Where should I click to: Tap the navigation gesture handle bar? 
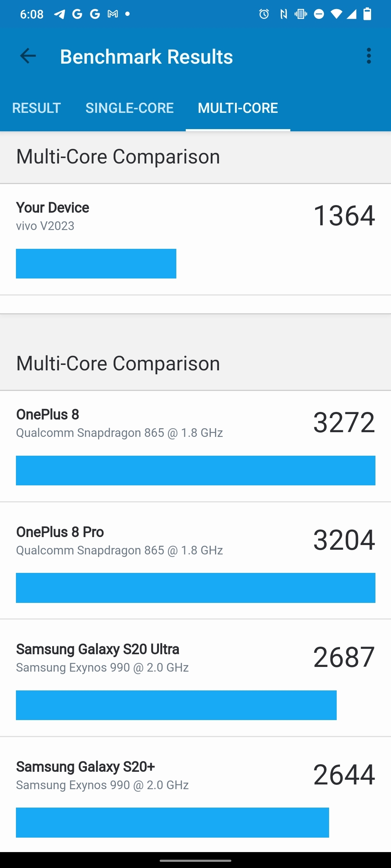pos(195,860)
